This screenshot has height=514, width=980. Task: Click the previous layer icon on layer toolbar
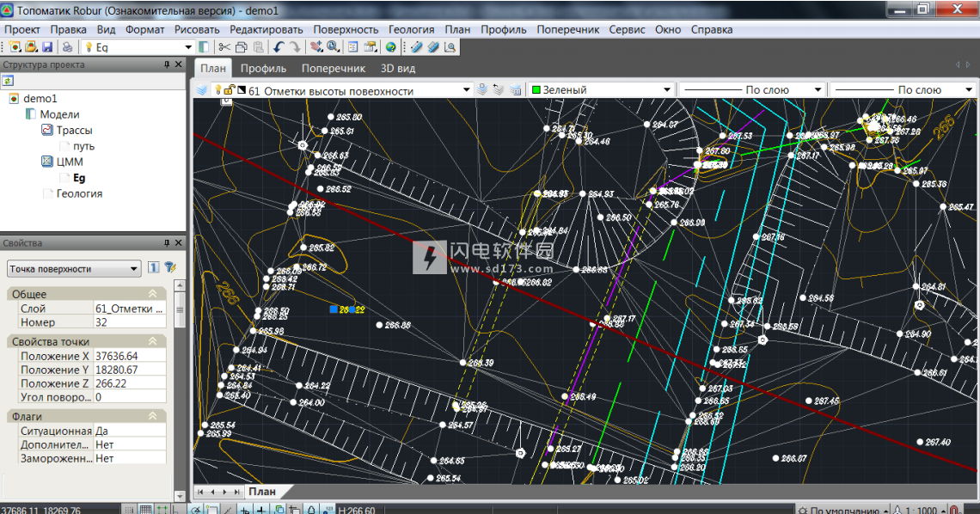[498, 90]
